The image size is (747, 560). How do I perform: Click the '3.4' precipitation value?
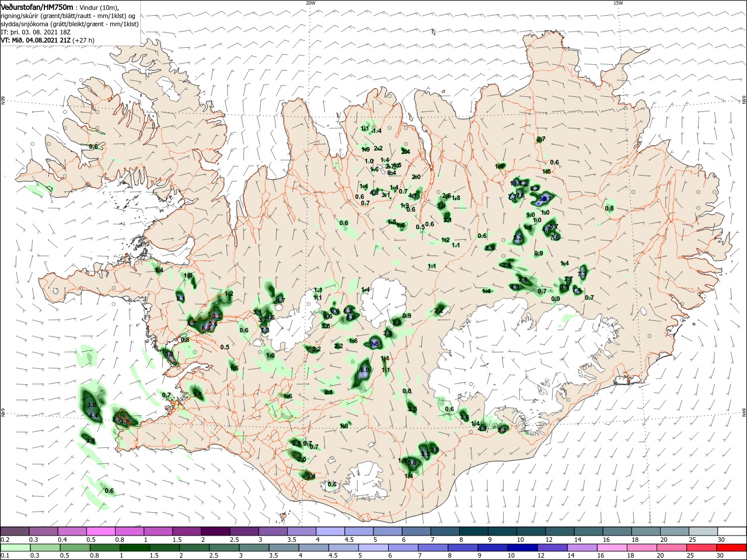tap(311, 476)
